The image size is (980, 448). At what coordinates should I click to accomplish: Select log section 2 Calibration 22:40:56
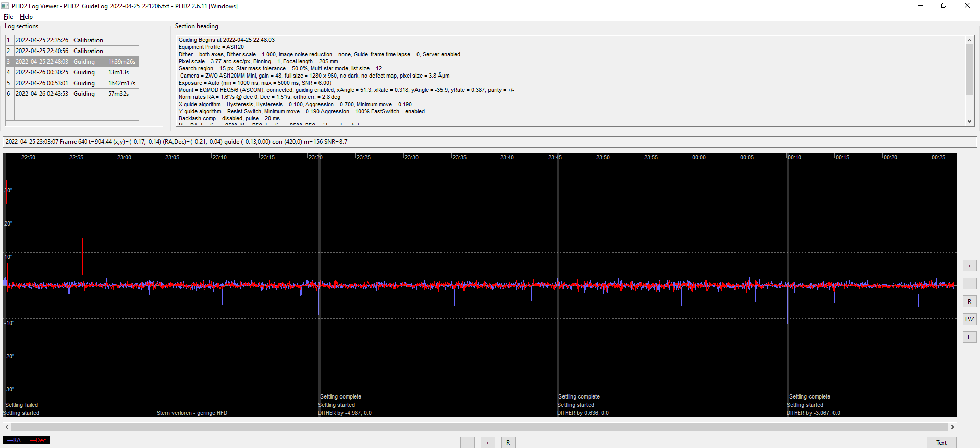click(72, 51)
